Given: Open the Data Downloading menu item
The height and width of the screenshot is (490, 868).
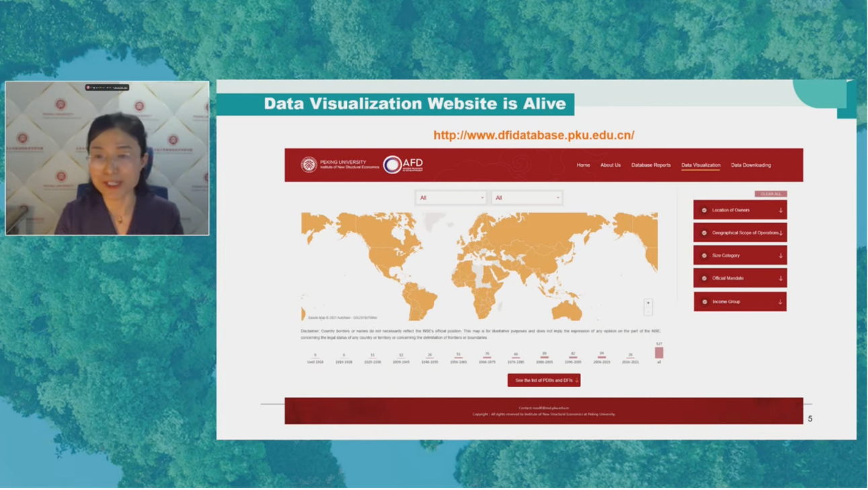Looking at the screenshot, I should click(750, 165).
